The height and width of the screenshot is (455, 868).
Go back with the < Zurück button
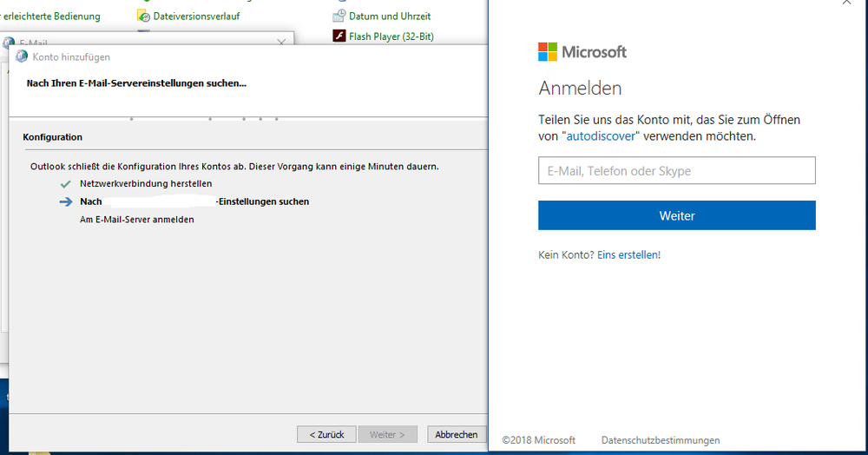(326, 434)
